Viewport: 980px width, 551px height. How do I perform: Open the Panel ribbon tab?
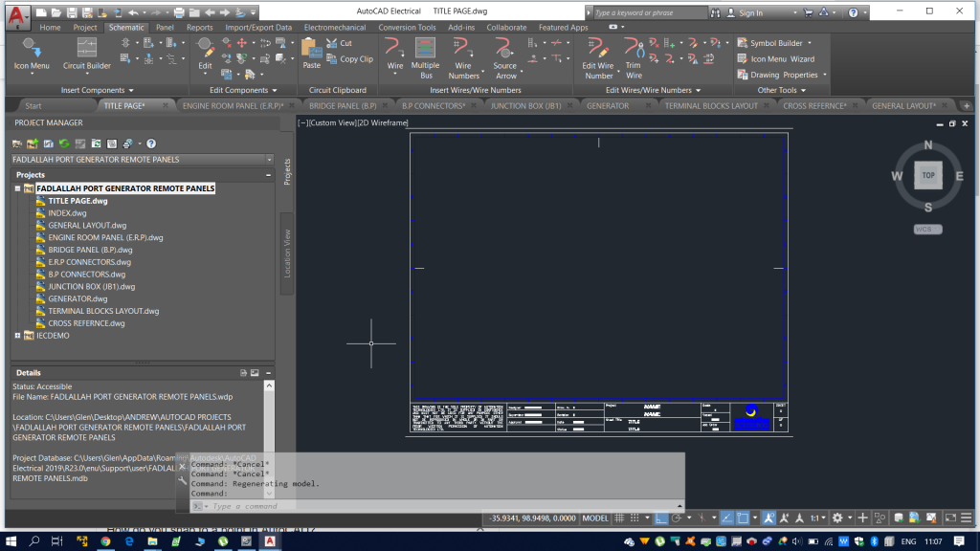(x=165, y=28)
